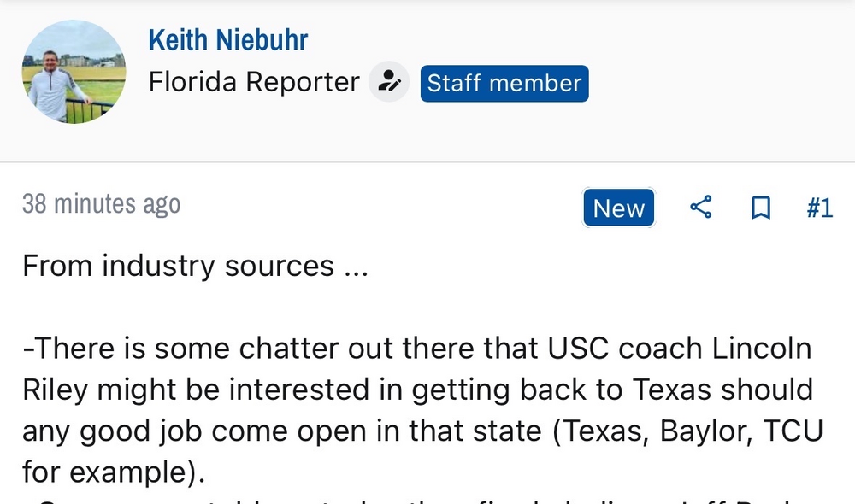Screen dimensions: 855x504
Task: Bookmark this post with the bookmark icon
Action: tap(760, 208)
